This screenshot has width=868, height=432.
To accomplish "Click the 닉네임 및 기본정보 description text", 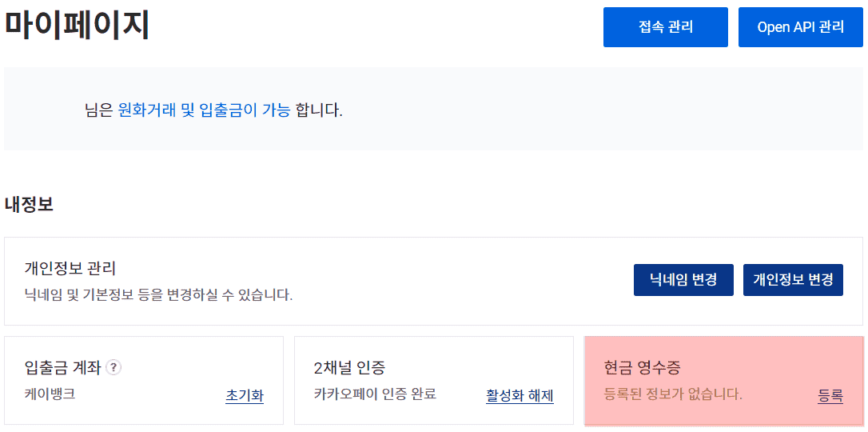I will [158, 295].
